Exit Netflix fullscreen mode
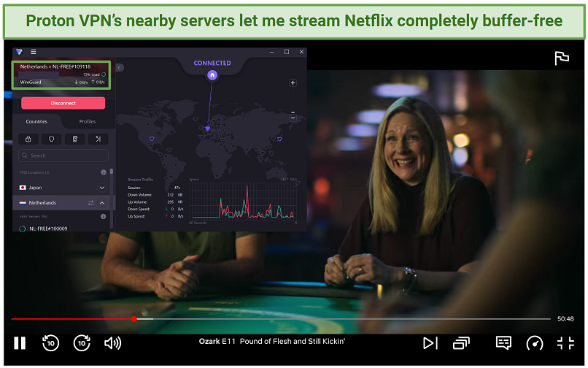This screenshot has width=588, height=368. point(565,343)
